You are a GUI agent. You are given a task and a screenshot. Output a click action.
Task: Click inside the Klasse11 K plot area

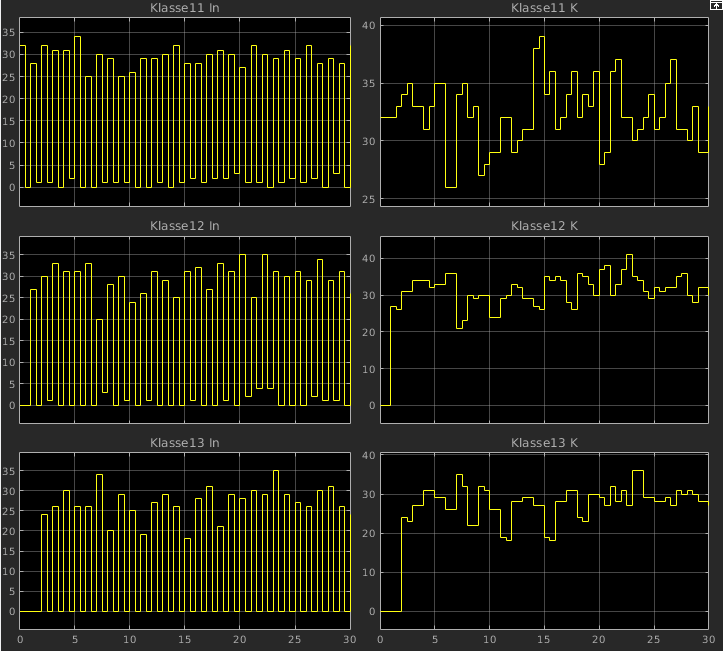(x=545, y=112)
